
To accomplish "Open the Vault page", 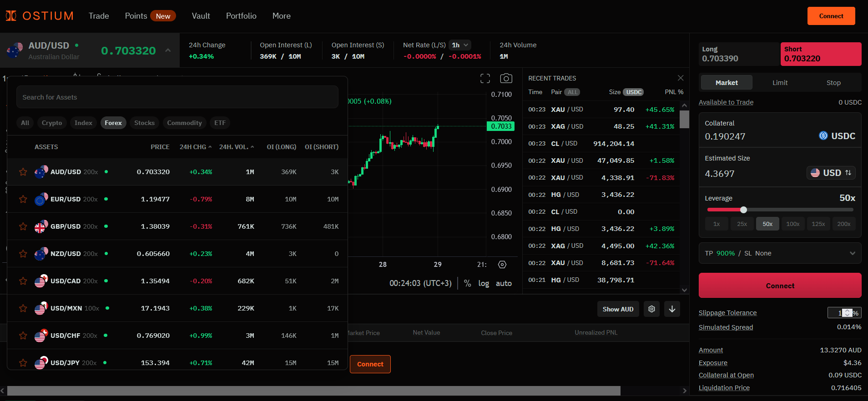I will [201, 16].
